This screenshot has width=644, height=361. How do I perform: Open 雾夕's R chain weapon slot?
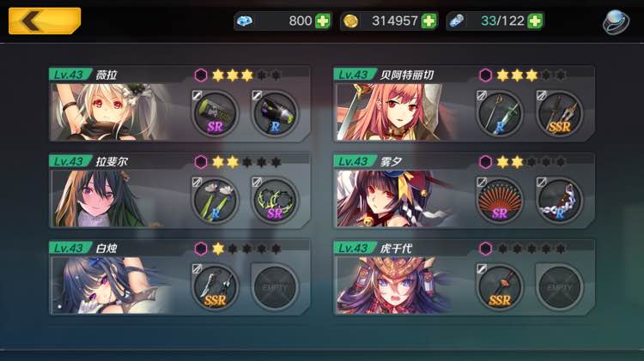click(x=559, y=201)
